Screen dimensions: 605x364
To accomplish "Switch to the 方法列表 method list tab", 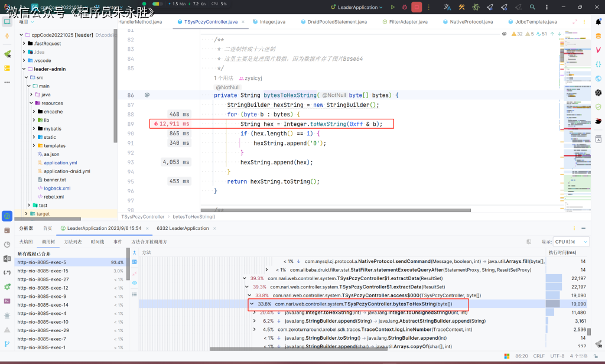I will [73, 242].
